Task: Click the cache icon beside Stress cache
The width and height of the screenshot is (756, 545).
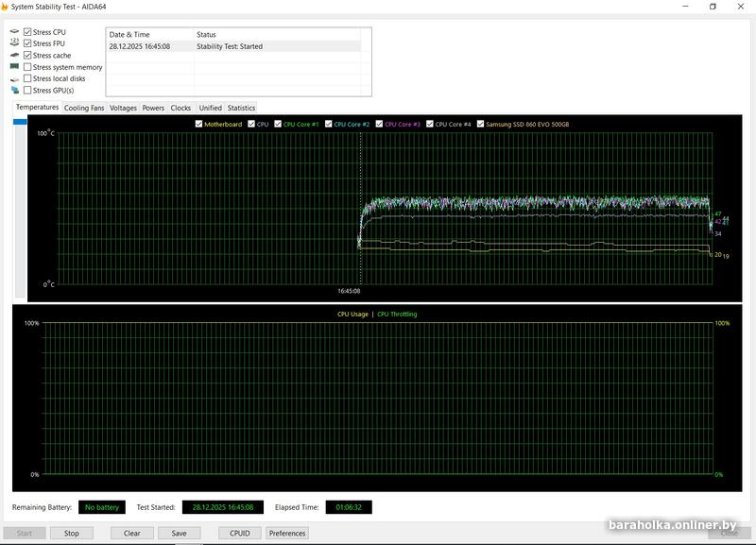Action: pos(14,56)
